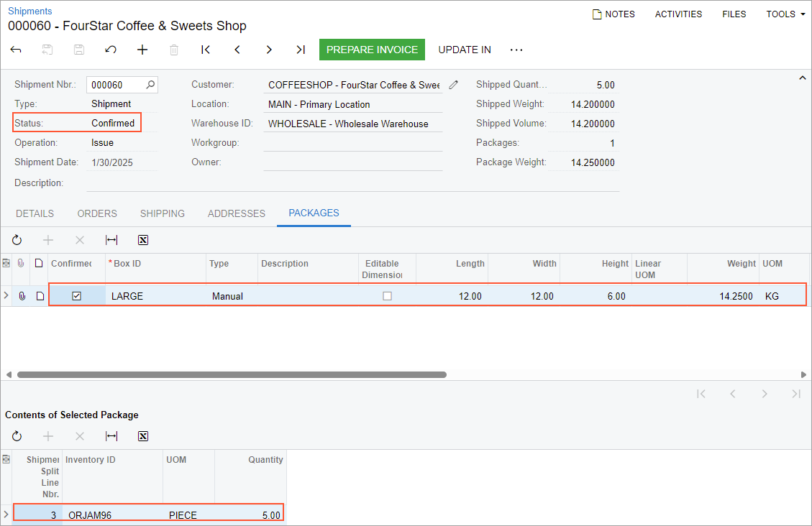Refresh the Packages grid

(17, 240)
